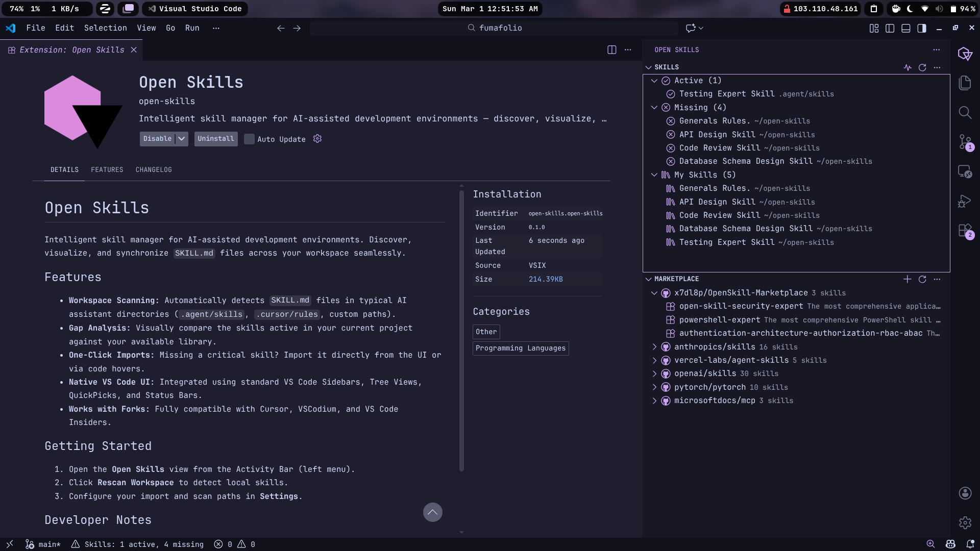Image resolution: width=980 pixels, height=551 pixels.
Task: Click the 214.39KB size link
Action: pos(546,280)
